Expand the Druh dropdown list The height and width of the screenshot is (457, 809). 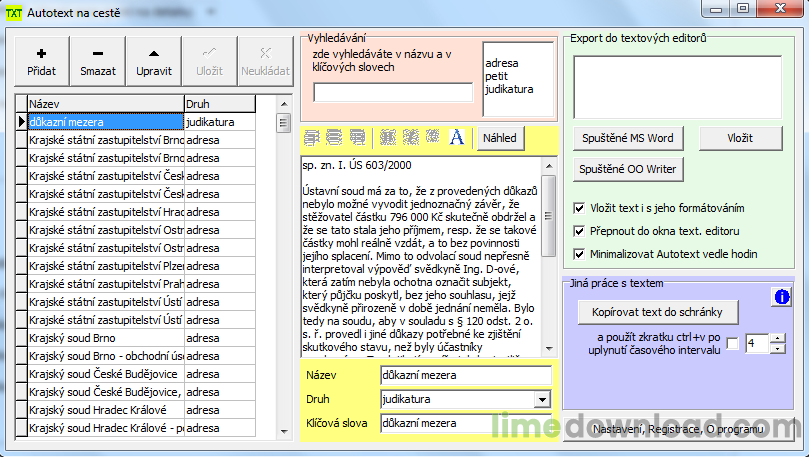click(x=543, y=400)
